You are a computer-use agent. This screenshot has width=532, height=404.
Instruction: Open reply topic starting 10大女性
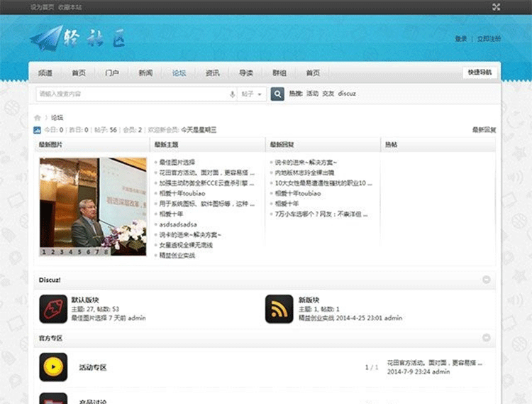tap(323, 183)
